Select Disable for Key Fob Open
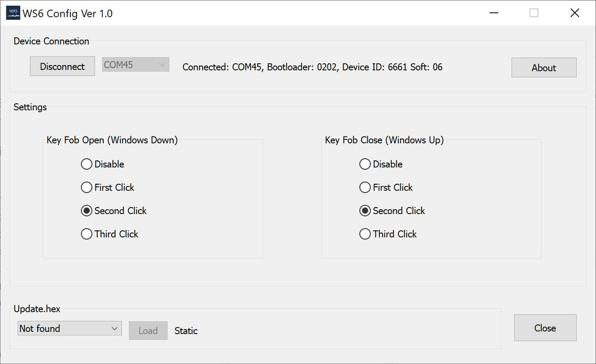The image size is (596, 364). point(86,164)
